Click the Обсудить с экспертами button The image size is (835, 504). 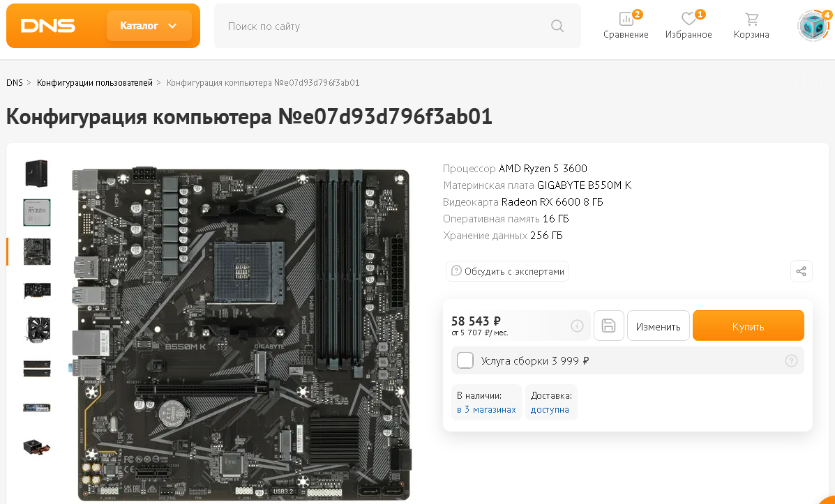[x=507, y=271]
